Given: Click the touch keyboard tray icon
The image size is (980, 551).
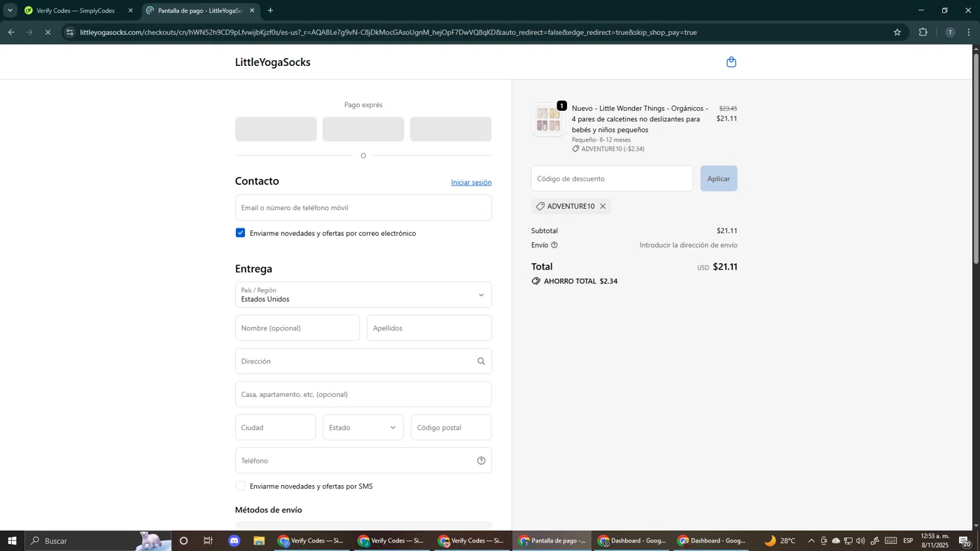Looking at the screenshot, I should click(x=891, y=541).
